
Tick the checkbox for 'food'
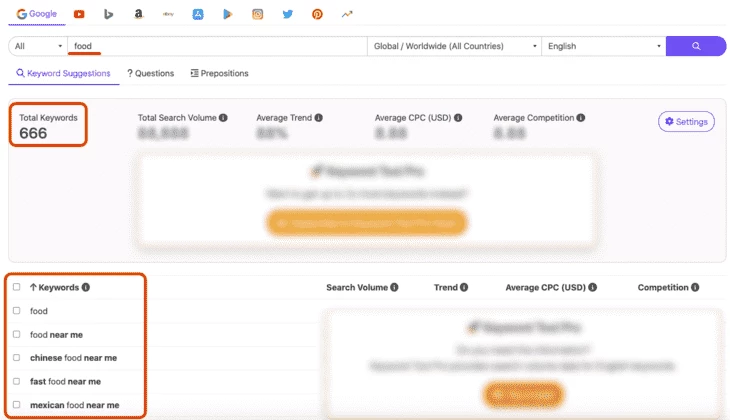tap(17, 311)
